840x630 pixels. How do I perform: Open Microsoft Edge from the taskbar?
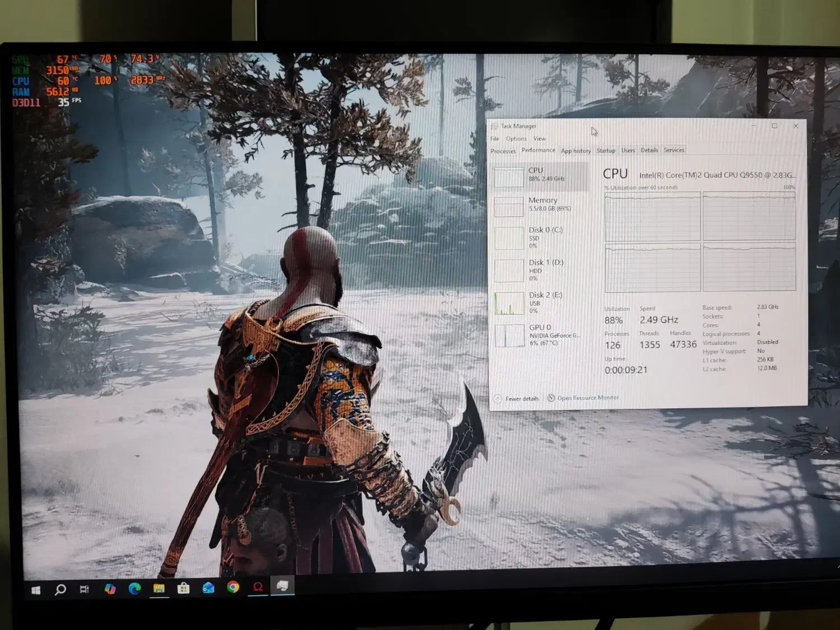tap(134, 588)
